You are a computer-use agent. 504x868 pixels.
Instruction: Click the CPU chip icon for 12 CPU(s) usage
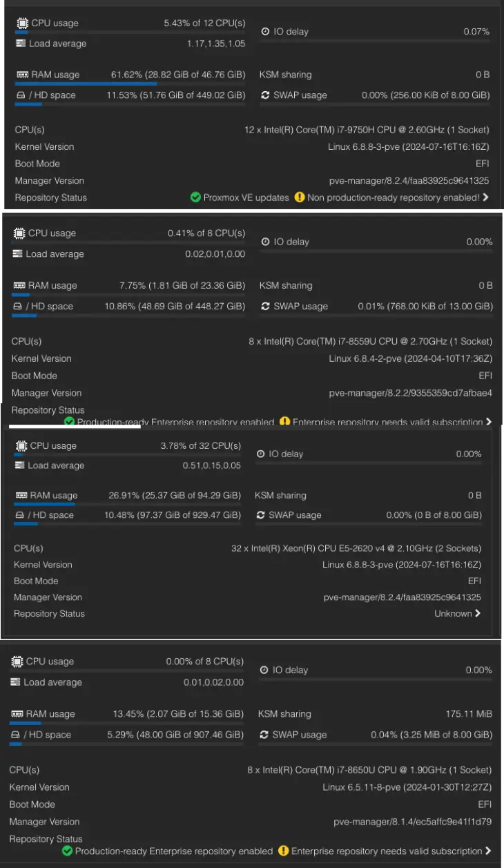(x=22, y=23)
